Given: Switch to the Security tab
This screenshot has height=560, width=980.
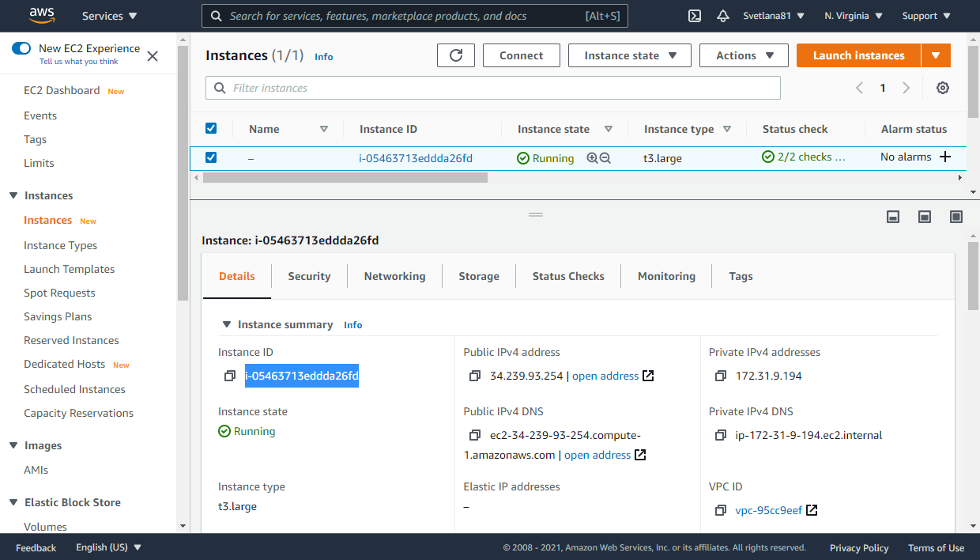Looking at the screenshot, I should point(309,276).
